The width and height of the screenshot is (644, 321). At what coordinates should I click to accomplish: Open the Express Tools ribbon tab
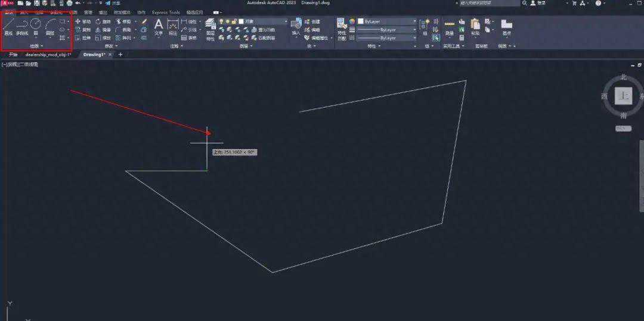pyautogui.click(x=166, y=12)
